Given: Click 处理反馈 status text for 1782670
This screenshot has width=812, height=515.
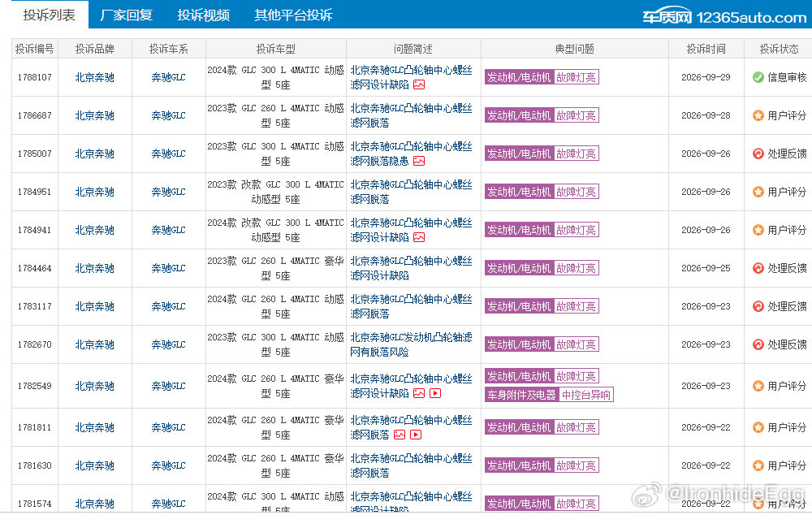Looking at the screenshot, I should [787, 344].
